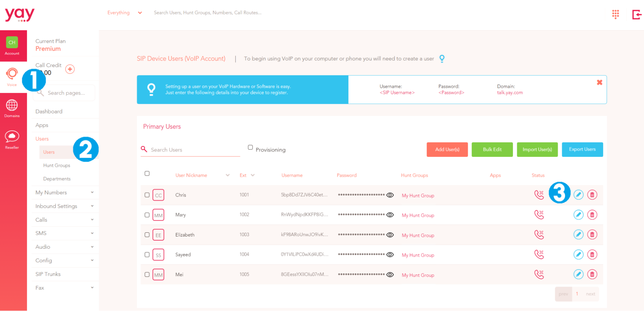Image resolution: width=644 pixels, height=311 pixels.
Task: Open Departments under Users
Action: 57,179
